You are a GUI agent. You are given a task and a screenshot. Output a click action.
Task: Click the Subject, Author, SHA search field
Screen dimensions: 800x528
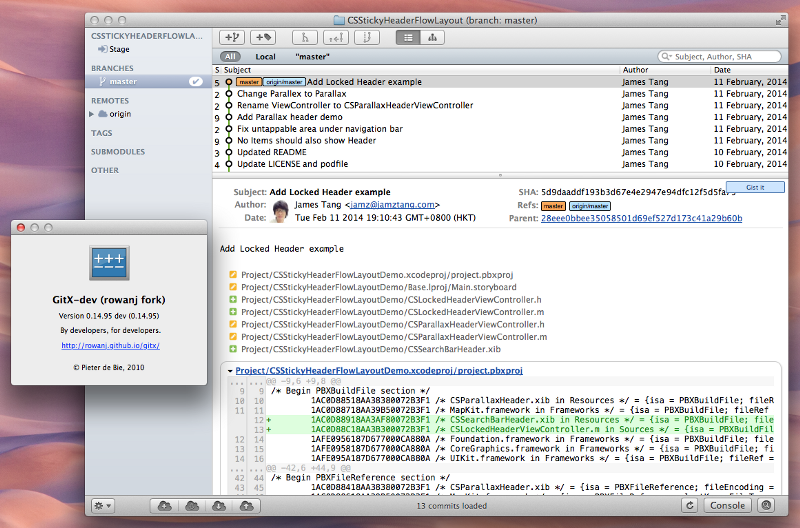pos(725,57)
